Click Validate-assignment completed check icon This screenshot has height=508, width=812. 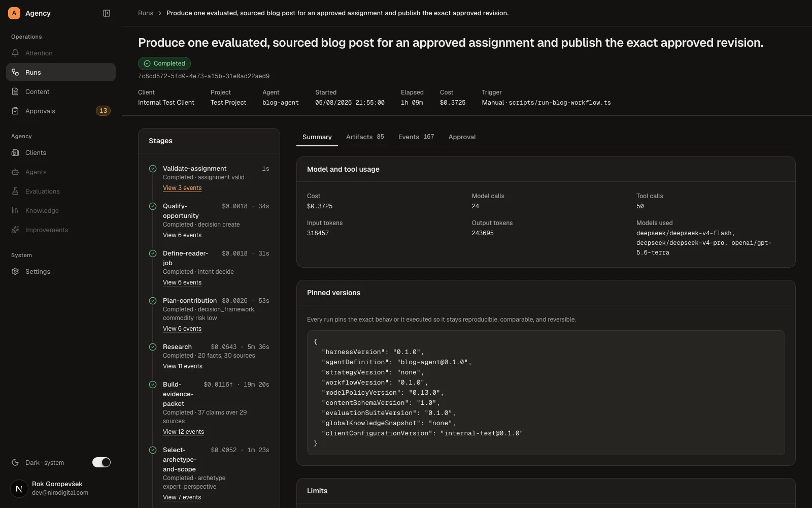[x=153, y=169]
